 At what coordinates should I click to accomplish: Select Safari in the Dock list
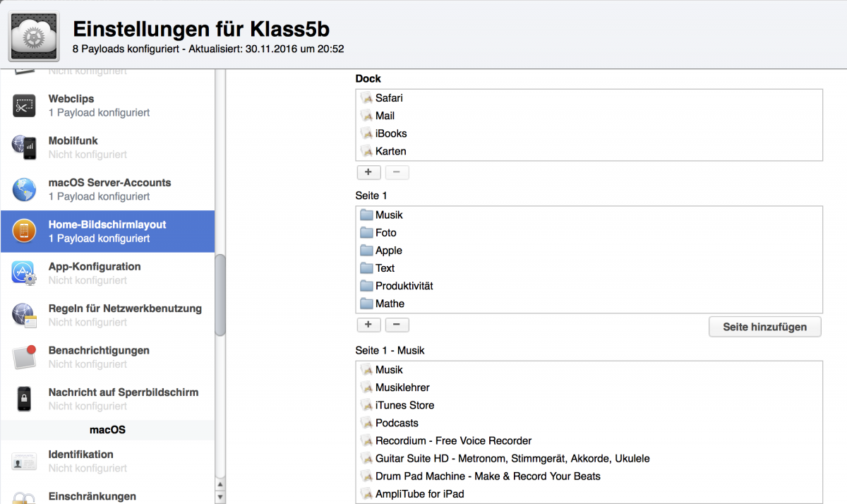[589, 98]
